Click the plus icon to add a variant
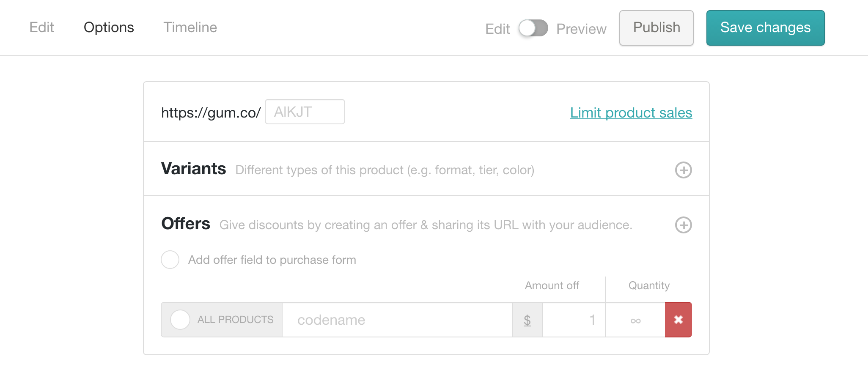Image resolution: width=868 pixels, height=378 pixels. tap(683, 170)
